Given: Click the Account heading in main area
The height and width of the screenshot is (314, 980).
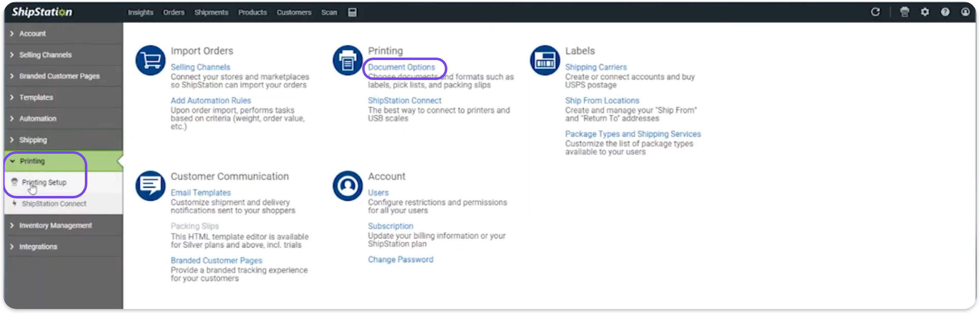Looking at the screenshot, I should pyautogui.click(x=387, y=176).
